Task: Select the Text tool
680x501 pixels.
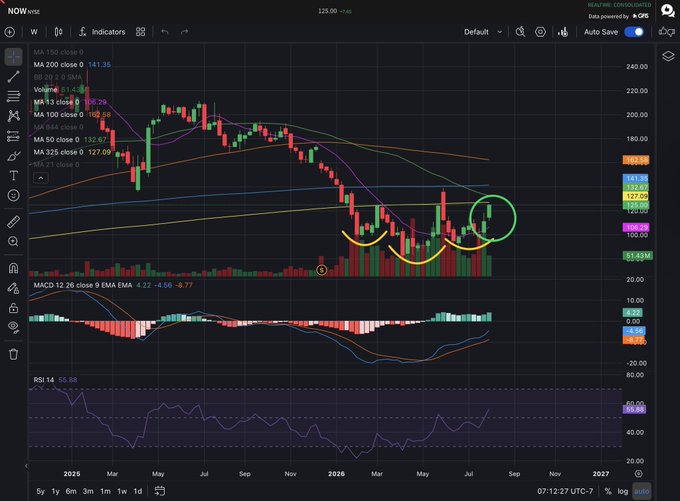Action: coord(13,176)
